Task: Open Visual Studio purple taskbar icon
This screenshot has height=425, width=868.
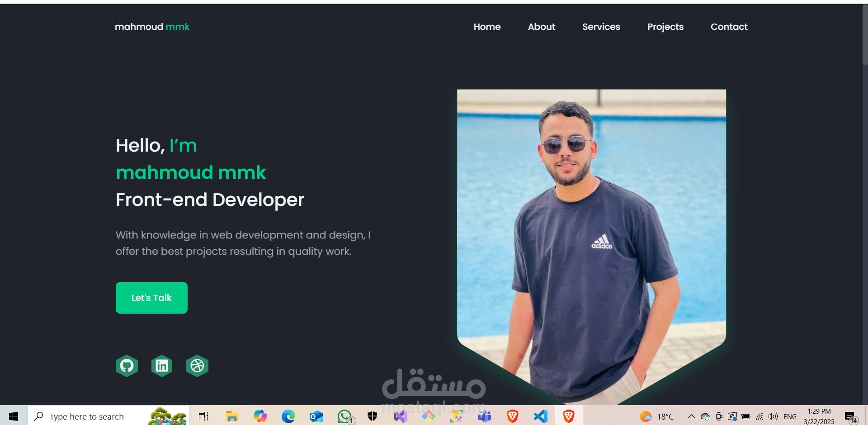Action: [x=401, y=416]
